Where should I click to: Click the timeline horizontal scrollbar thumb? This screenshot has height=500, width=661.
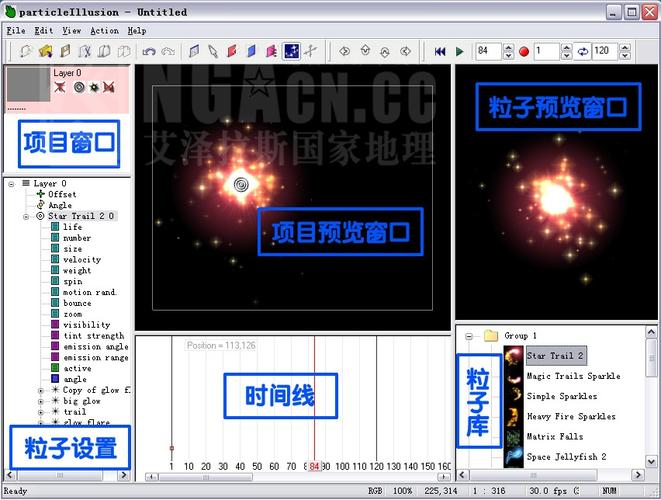206,477
